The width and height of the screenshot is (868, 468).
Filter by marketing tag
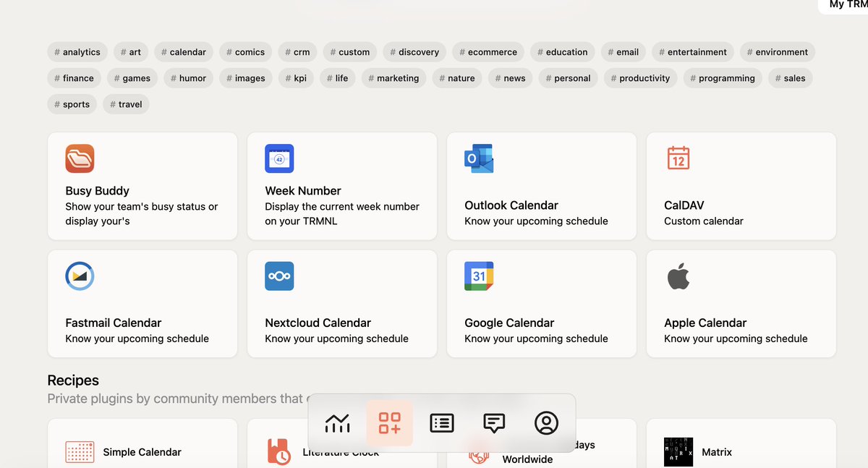click(x=393, y=78)
